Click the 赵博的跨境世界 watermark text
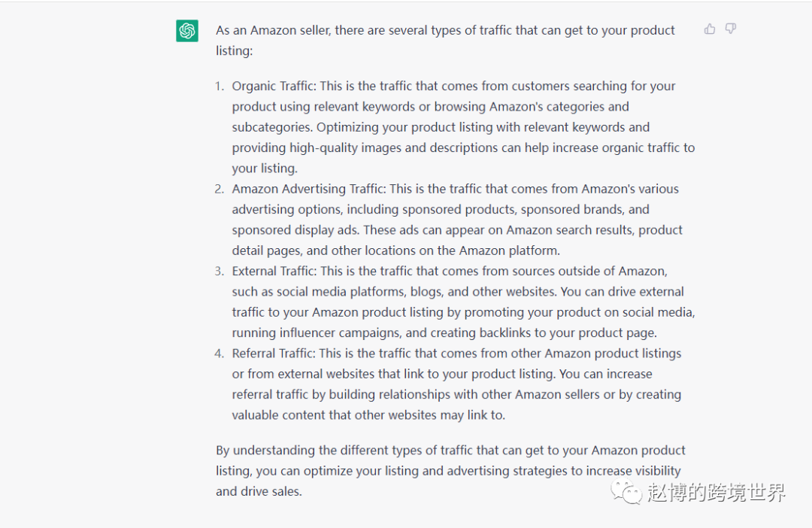The width and height of the screenshot is (812, 528). (715, 493)
